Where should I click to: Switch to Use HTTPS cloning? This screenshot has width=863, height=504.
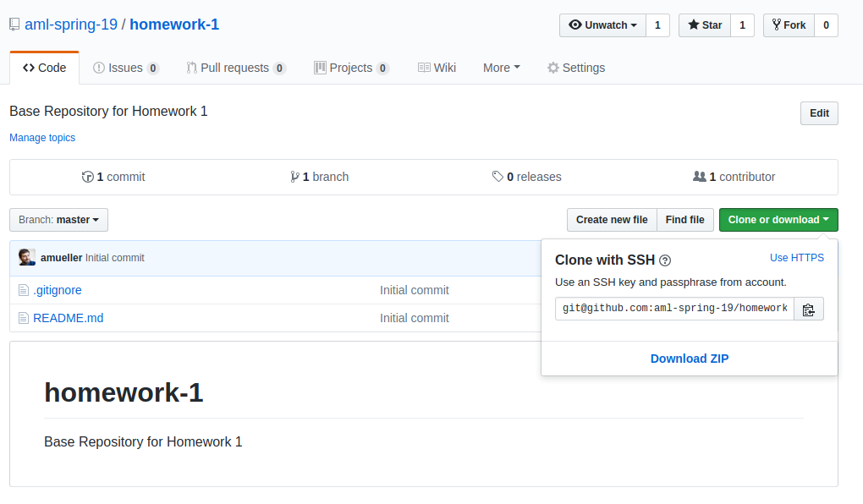click(x=797, y=258)
